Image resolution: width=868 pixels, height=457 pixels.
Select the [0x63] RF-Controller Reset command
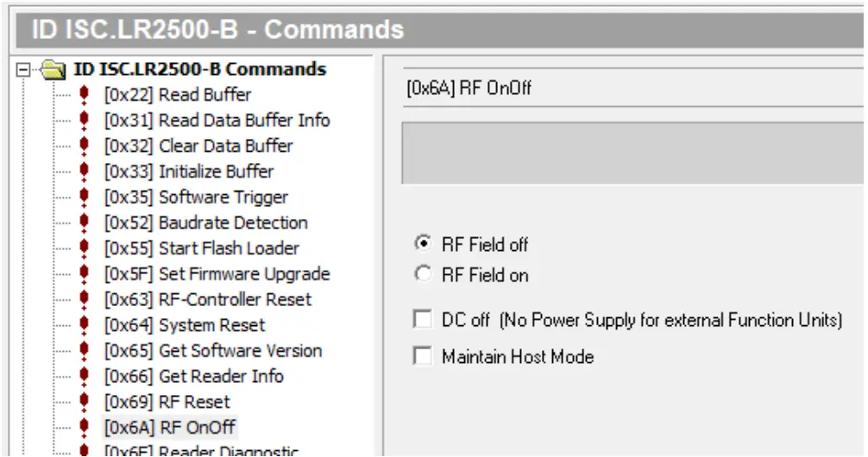pos(208,300)
